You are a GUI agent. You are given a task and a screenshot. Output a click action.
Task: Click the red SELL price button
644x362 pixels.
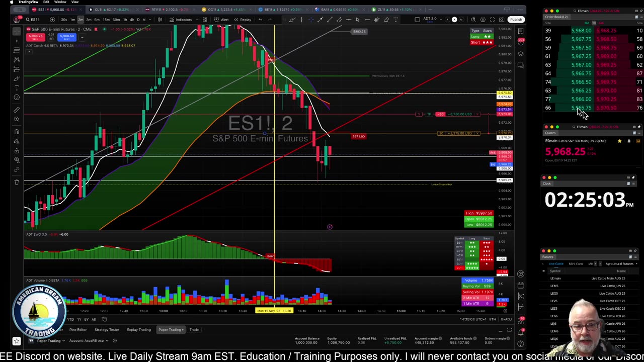(35, 37)
